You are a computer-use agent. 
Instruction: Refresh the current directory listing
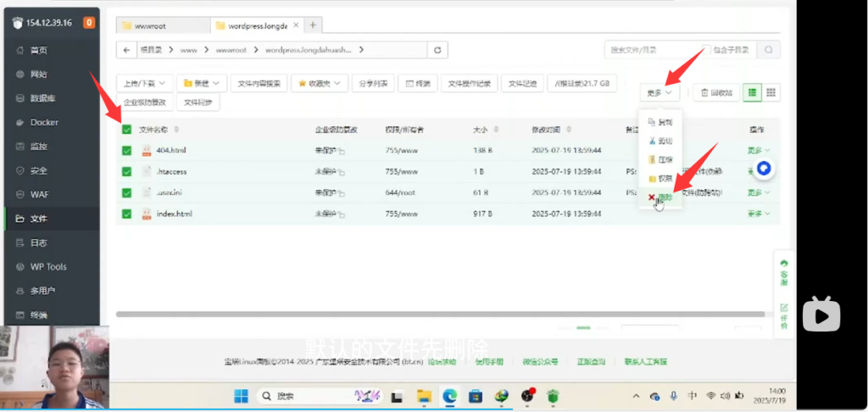click(437, 50)
